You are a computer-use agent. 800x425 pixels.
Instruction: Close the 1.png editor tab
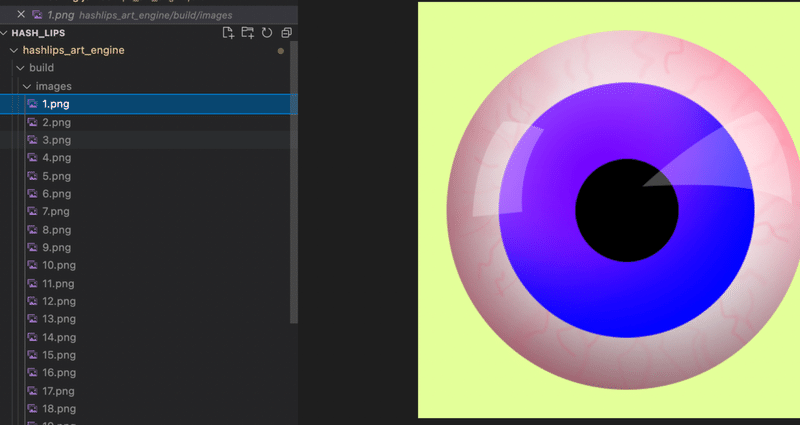click(x=21, y=14)
